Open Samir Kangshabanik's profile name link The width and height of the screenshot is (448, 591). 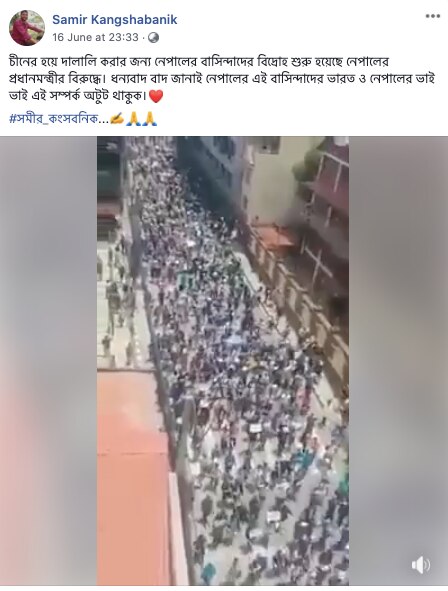pos(115,20)
